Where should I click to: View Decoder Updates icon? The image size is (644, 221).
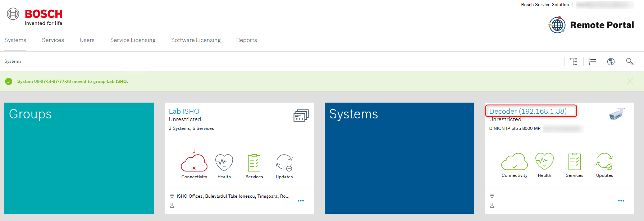tap(604, 161)
